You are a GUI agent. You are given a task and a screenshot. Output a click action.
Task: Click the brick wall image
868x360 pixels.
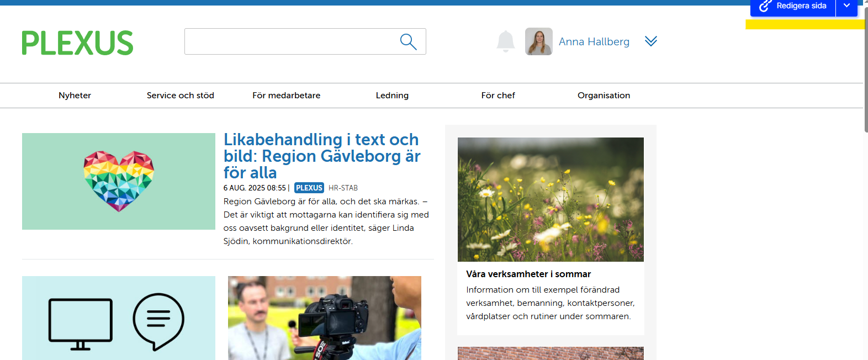[x=551, y=353]
